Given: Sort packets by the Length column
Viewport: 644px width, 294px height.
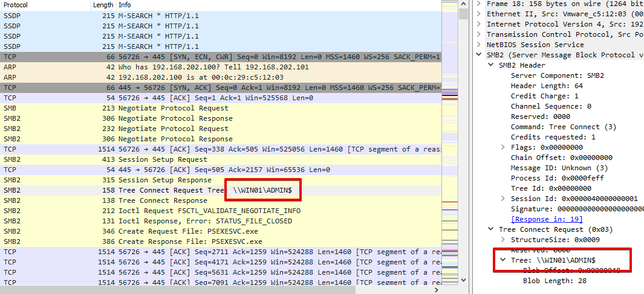Looking at the screenshot, I should (x=102, y=4).
